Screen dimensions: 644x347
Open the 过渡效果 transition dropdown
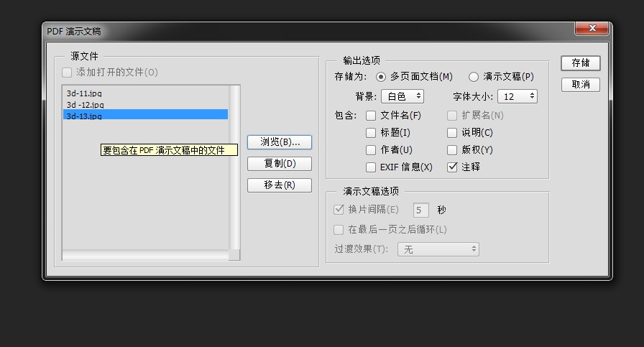tap(438, 249)
